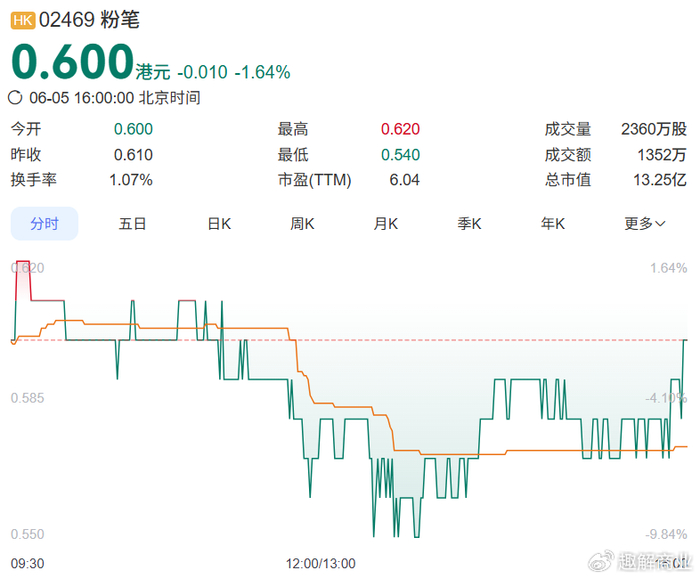Screen dimensions: 700x579
Task: Click the 最高 value 0.620
Action: 400,129
